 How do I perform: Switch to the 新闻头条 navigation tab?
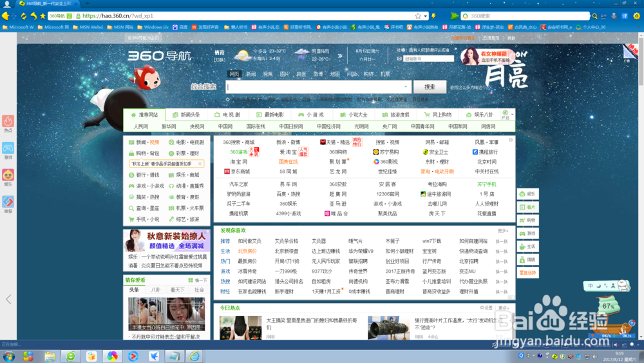[x=186, y=115]
